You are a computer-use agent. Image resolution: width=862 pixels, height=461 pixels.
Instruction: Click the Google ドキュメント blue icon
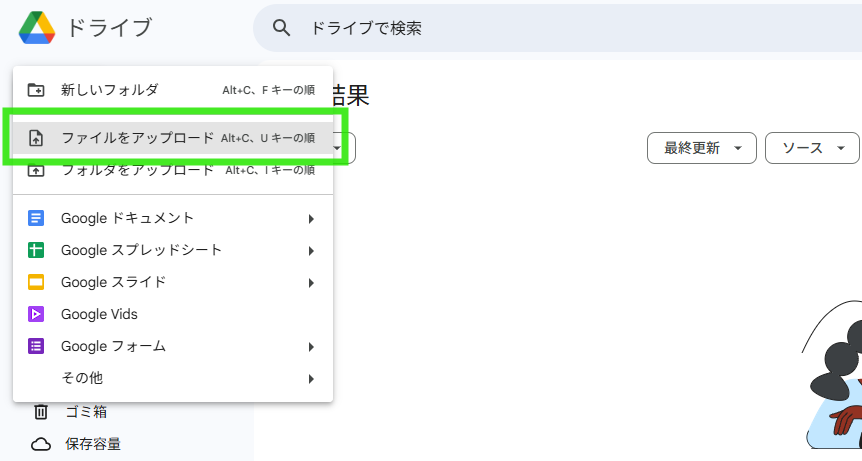tap(36, 218)
